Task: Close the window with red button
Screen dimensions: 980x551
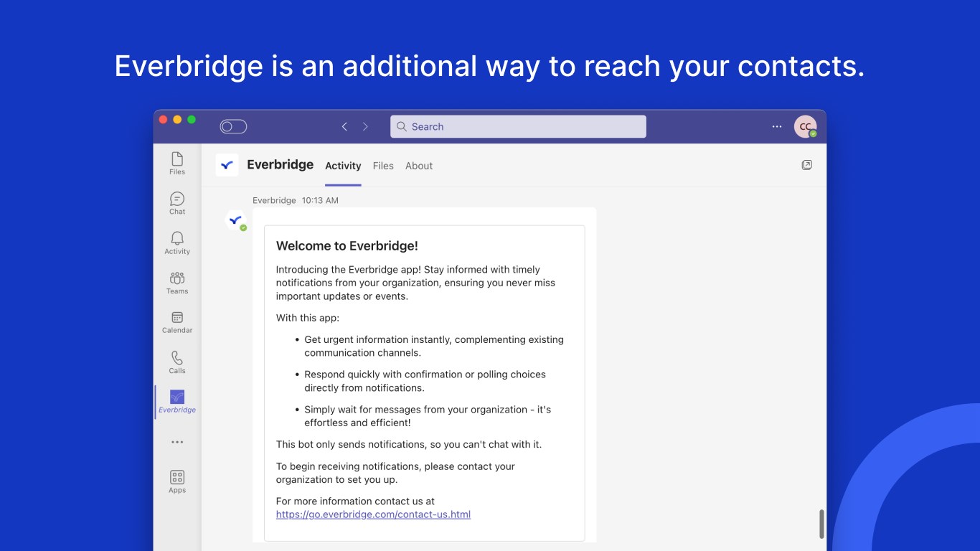Action: pyautogui.click(x=163, y=120)
